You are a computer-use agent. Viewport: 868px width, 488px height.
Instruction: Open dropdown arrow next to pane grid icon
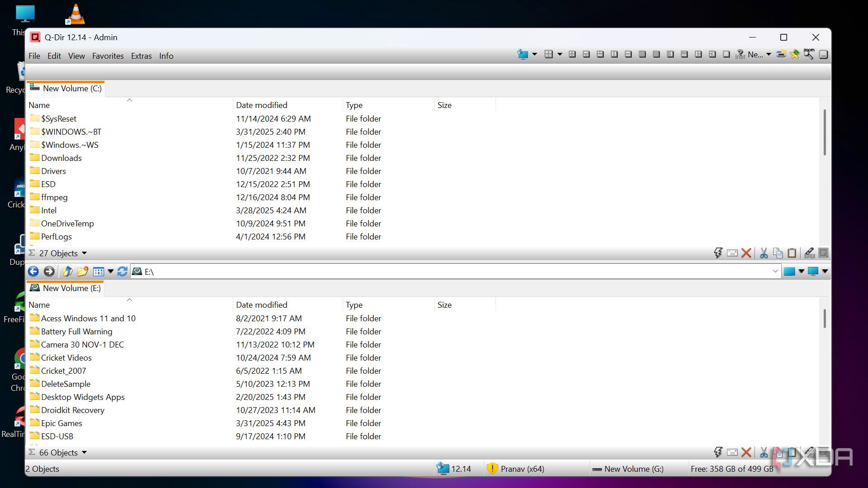pyautogui.click(x=560, y=54)
